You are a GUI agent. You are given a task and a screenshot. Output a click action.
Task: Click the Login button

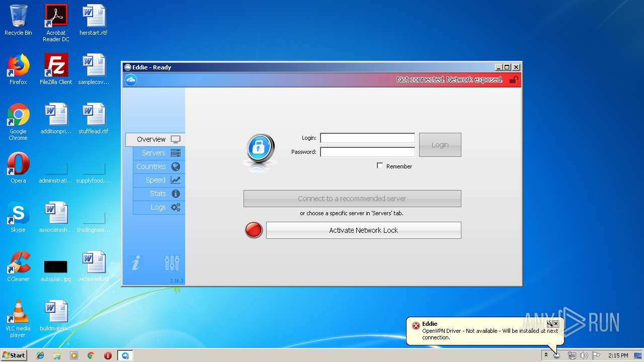(x=440, y=145)
